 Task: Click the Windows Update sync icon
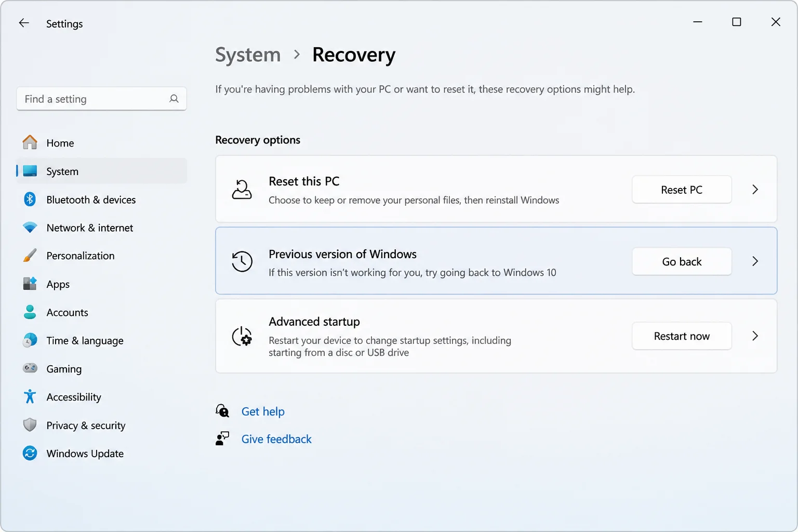[x=30, y=453]
